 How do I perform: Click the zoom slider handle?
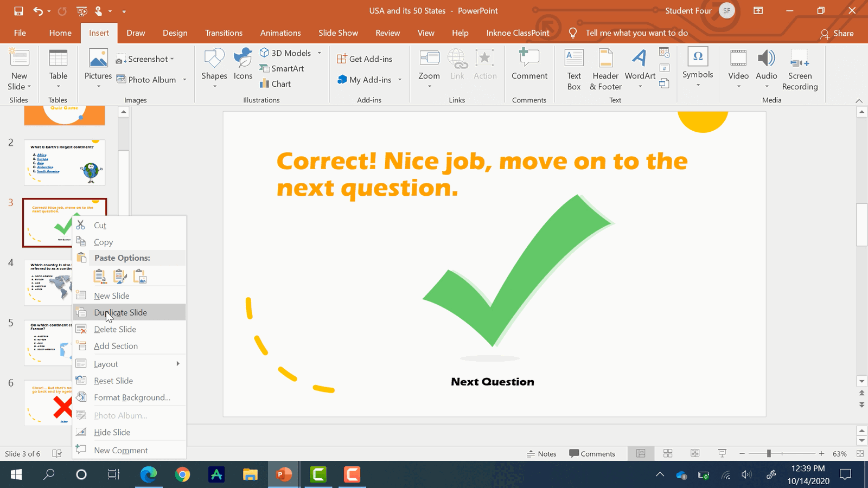[x=769, y=453]
